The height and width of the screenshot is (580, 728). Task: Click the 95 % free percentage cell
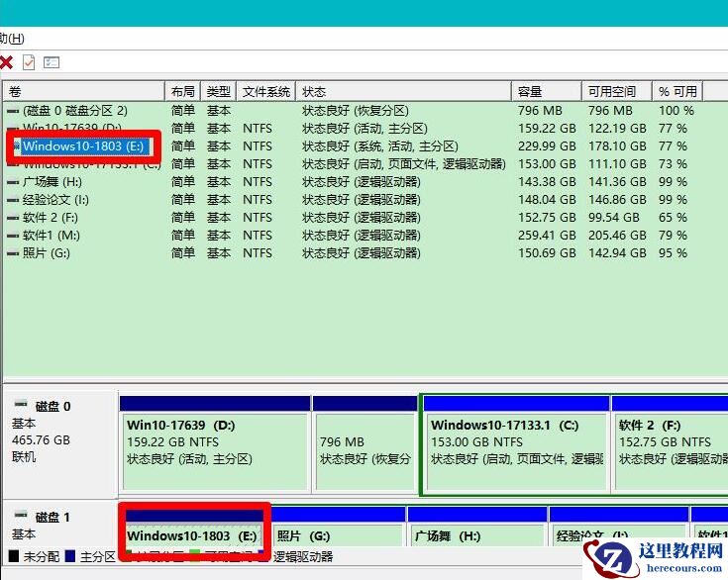click(673, 253)
